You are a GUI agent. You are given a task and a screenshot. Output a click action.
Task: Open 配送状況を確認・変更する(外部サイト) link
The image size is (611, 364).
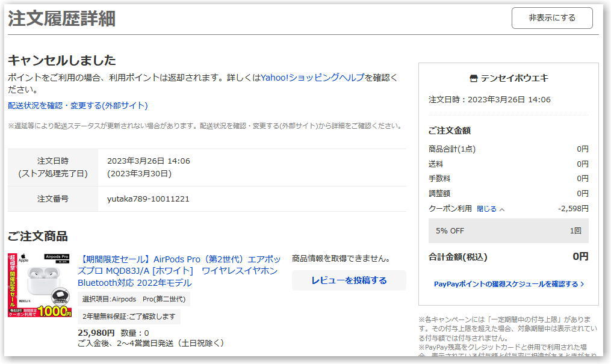(x=78, y=105)
